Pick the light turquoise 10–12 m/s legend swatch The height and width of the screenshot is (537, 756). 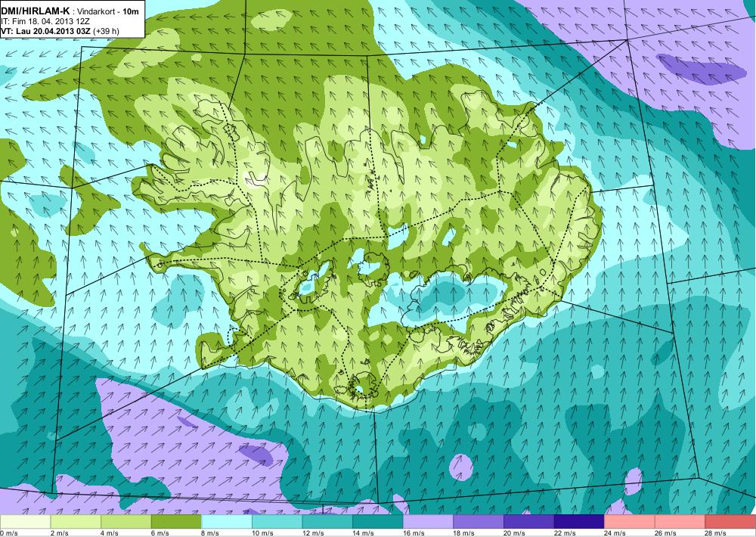point(277,522)
